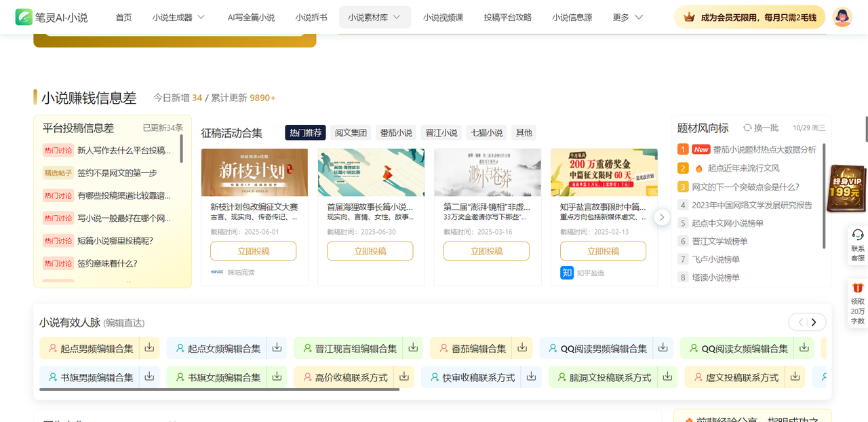Expand the 小说生成器 dropdown menu

[201, 17]
